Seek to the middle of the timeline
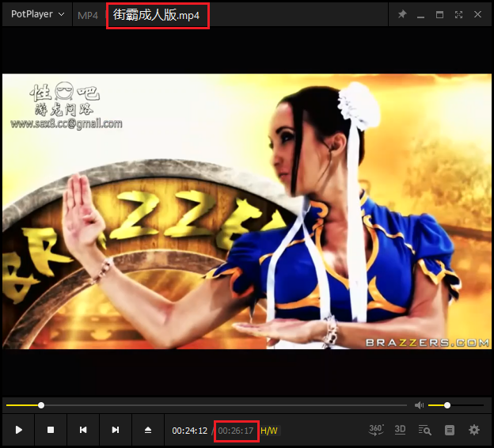This screenshot has width=494, height=448. pos(207,405)
